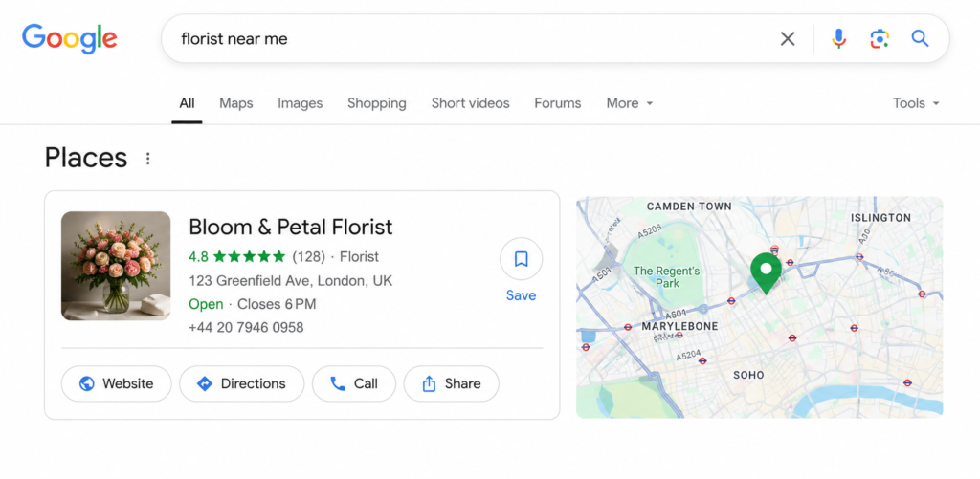Go to the Forums tab
Viewport: 980px width, 479px height.
point(558,103)
